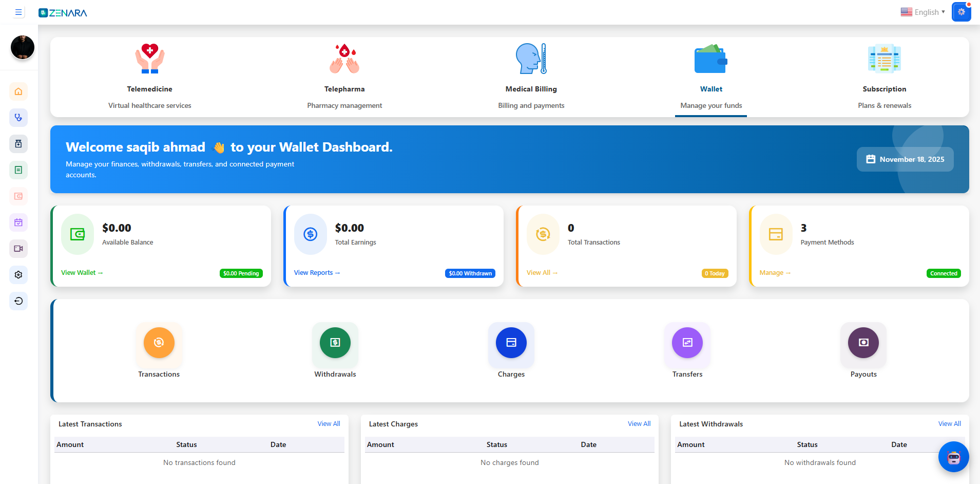The width and height of the screenshot is (980, 484).
Task: Open the green Withdrawals icon
Action: tap(335, 343)
